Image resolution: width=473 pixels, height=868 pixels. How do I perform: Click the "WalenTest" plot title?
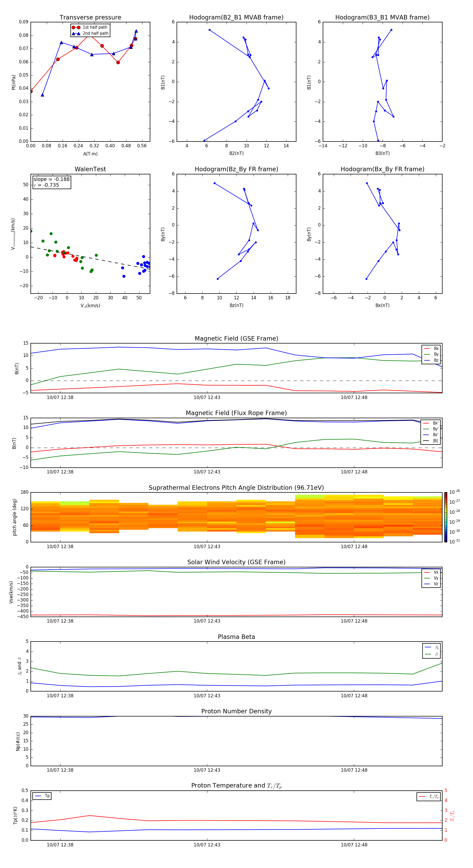click(90, 169)
